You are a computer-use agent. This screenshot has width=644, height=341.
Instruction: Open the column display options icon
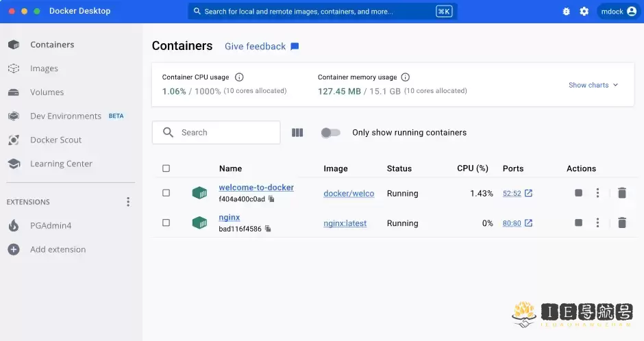click(x=297, y=133)
